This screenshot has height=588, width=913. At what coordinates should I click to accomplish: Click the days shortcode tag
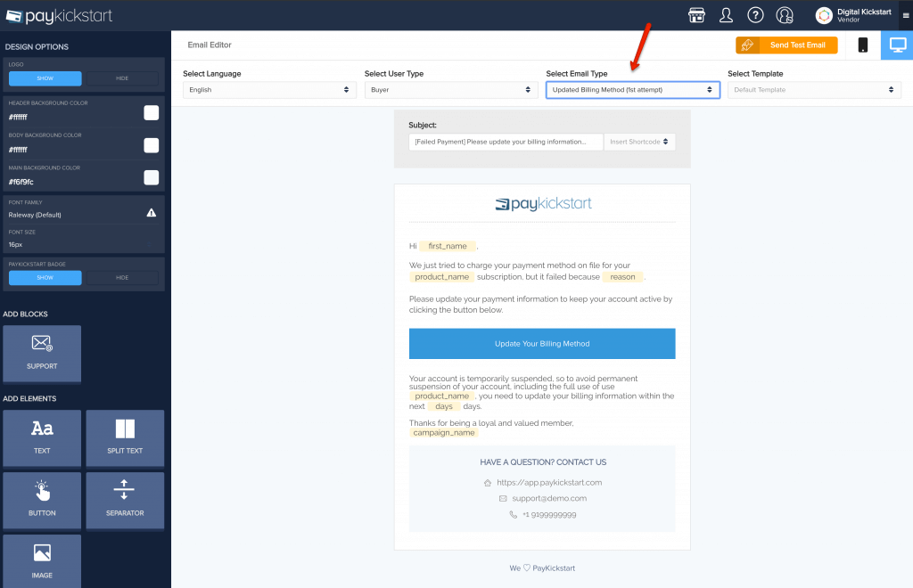click(444, 406)
